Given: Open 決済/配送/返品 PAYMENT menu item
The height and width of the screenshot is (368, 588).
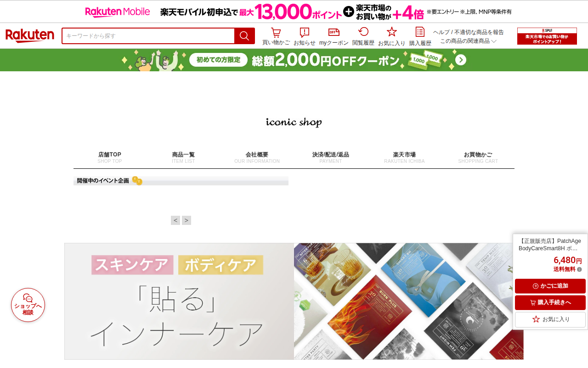Looking at the screenshot, I should pyautogui.click(x=331, y=157).
